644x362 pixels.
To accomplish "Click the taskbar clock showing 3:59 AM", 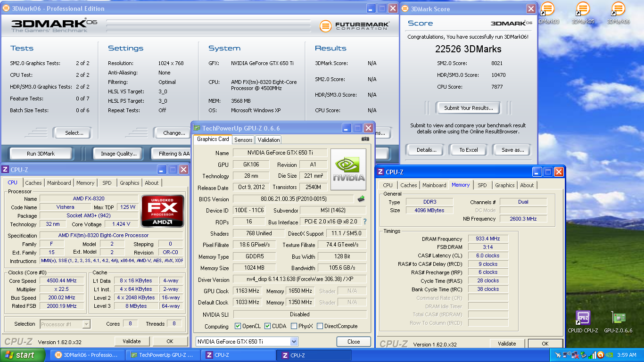I will point(626,355).
